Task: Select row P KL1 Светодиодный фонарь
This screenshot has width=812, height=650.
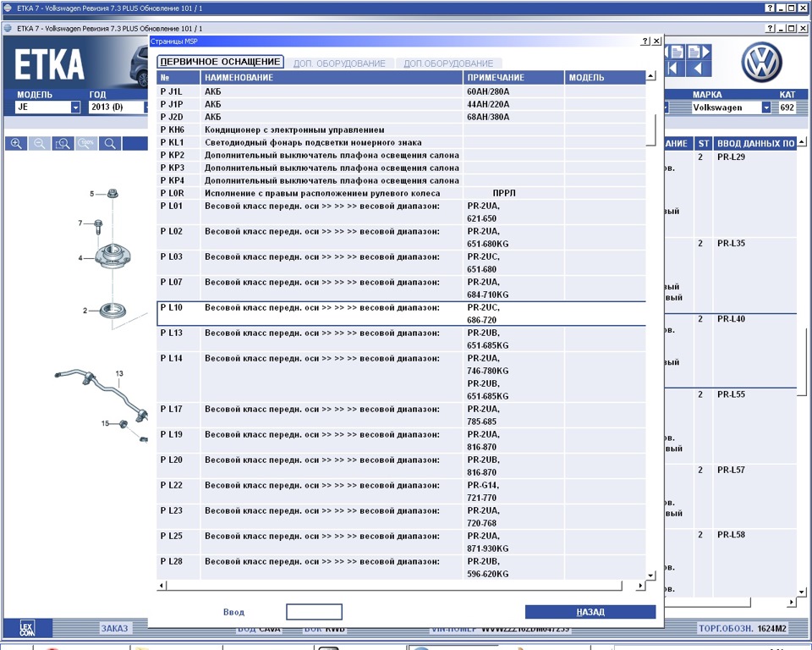Action: pos(401,142)
